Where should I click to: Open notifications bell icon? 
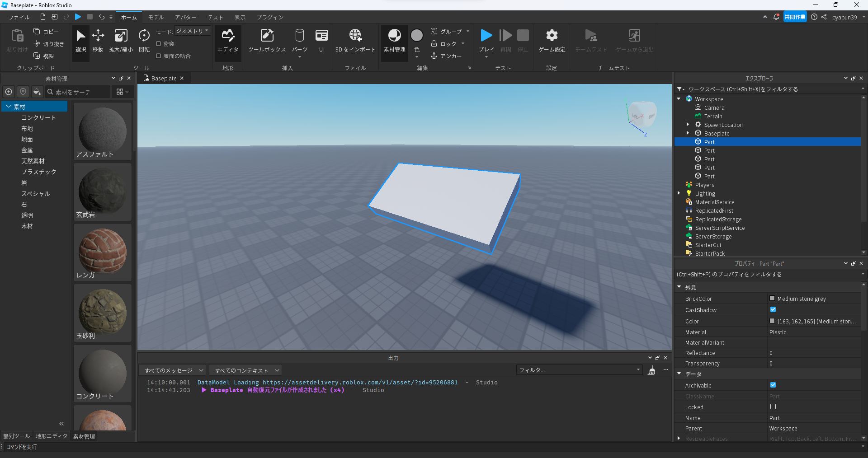point(777,17)
